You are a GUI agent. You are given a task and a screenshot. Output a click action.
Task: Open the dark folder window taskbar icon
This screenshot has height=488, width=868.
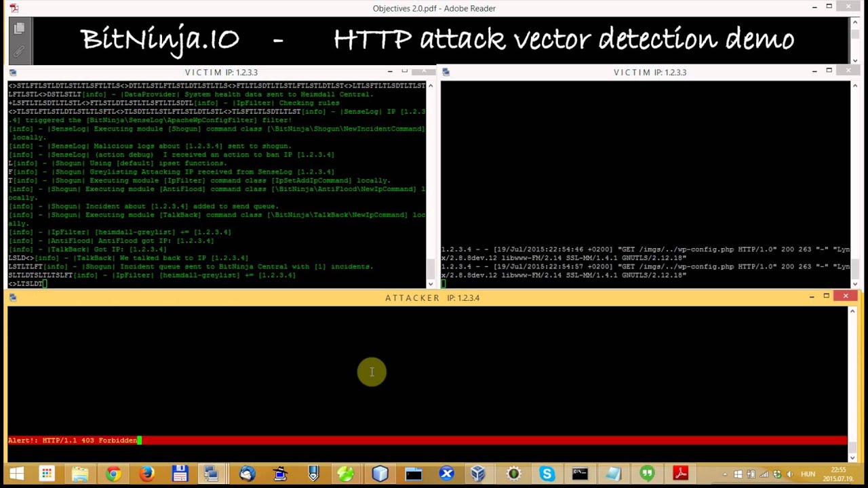coord(413,473)
